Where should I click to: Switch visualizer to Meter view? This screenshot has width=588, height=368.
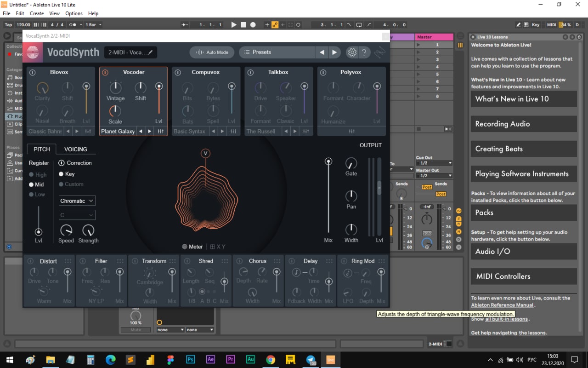coord(192,247)
